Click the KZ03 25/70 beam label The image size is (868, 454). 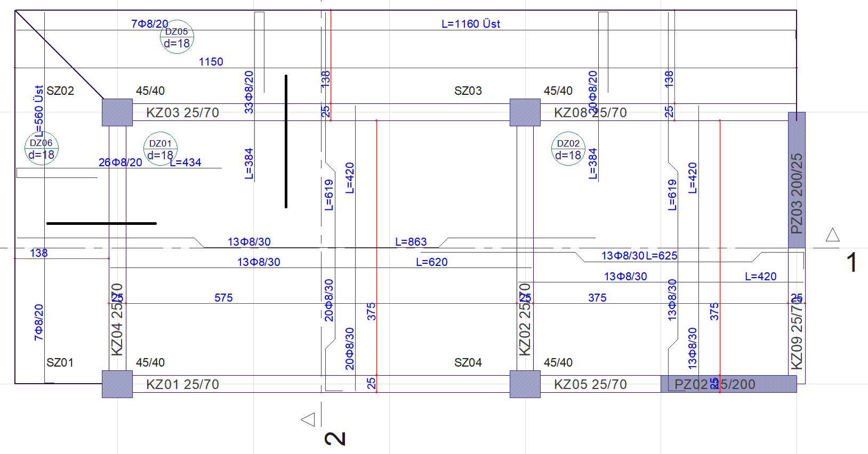click(x=182, y=113)
